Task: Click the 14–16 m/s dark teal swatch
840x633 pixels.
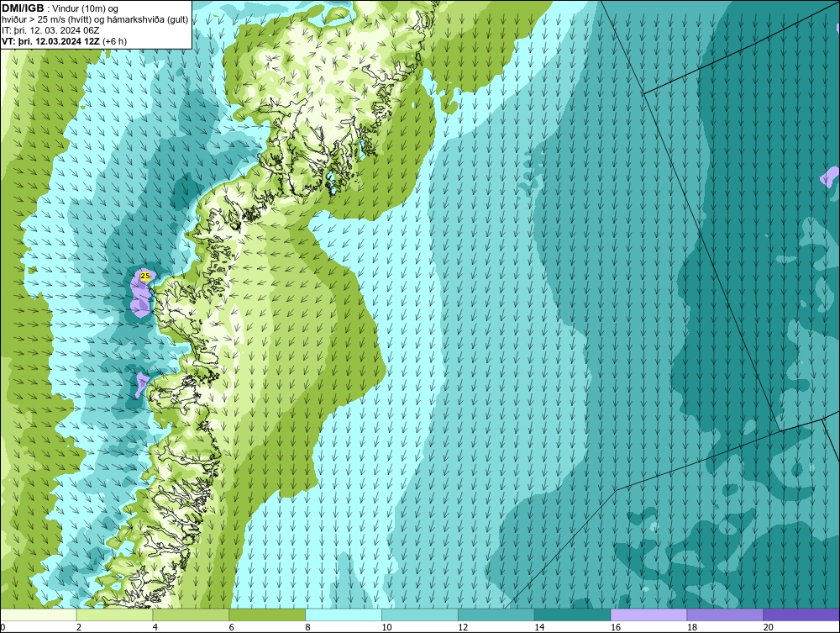Action: (573, 615)
